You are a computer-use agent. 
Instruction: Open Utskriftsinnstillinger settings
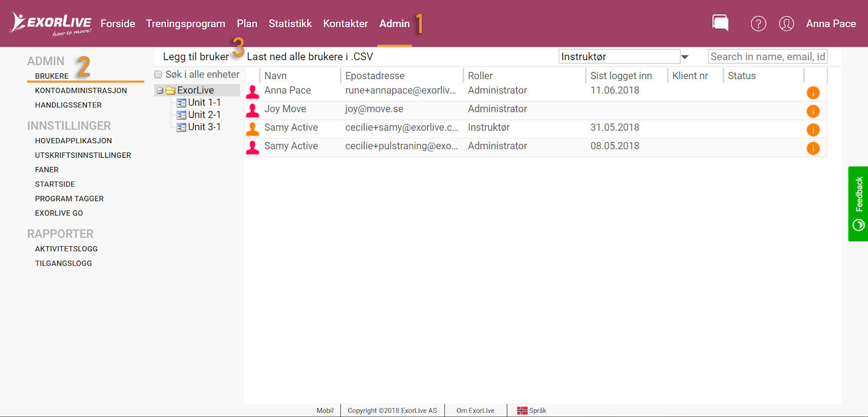coord(83,155)
